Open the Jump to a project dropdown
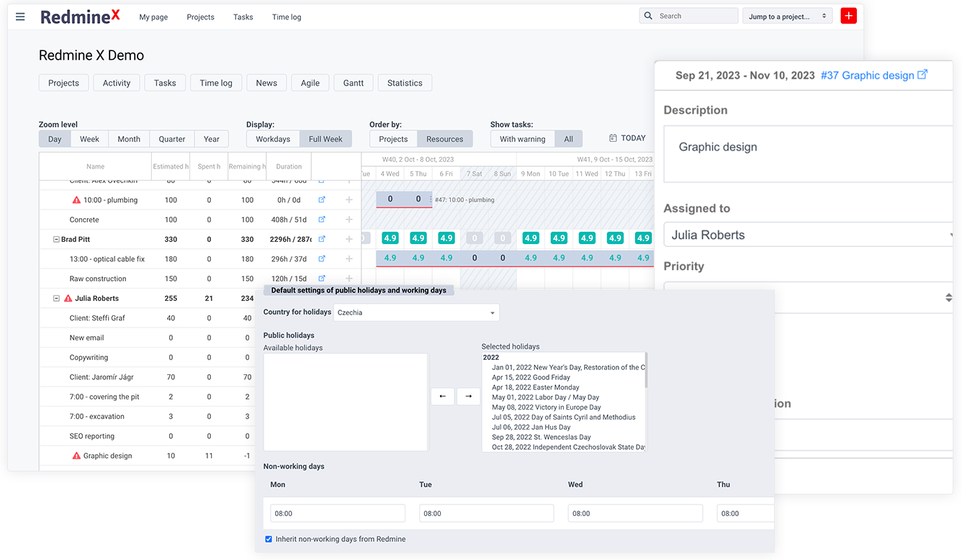962x560 pixels. (x=787, y=15)
